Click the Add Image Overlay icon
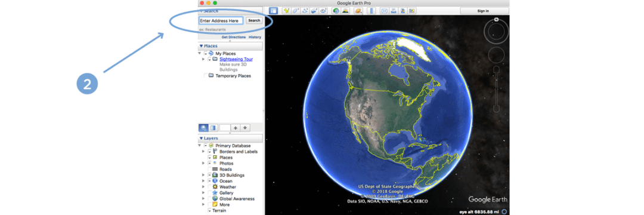 click(x=314, y=10)
